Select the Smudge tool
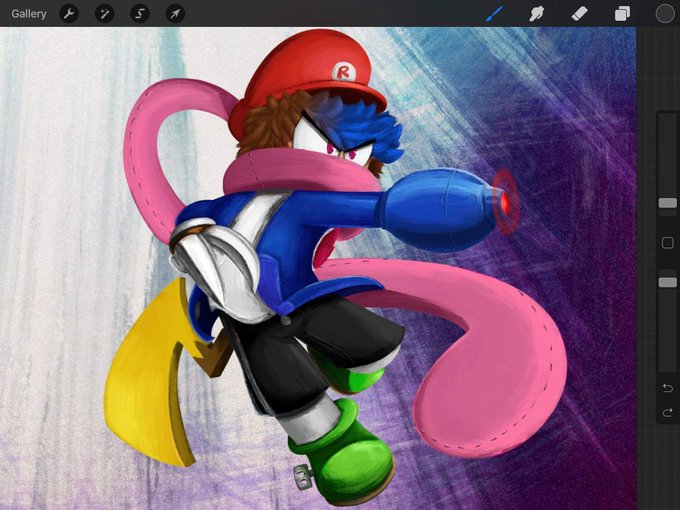 [x=537, y=14]
